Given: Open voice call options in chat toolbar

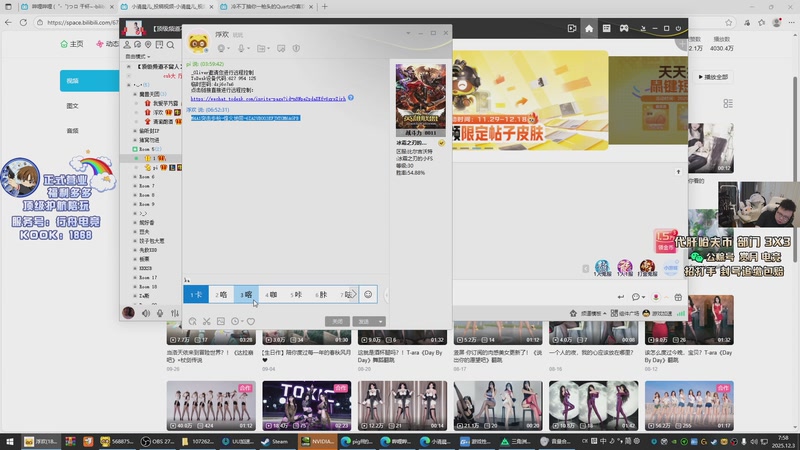Looking at the screenshot, I should point(221,48).
